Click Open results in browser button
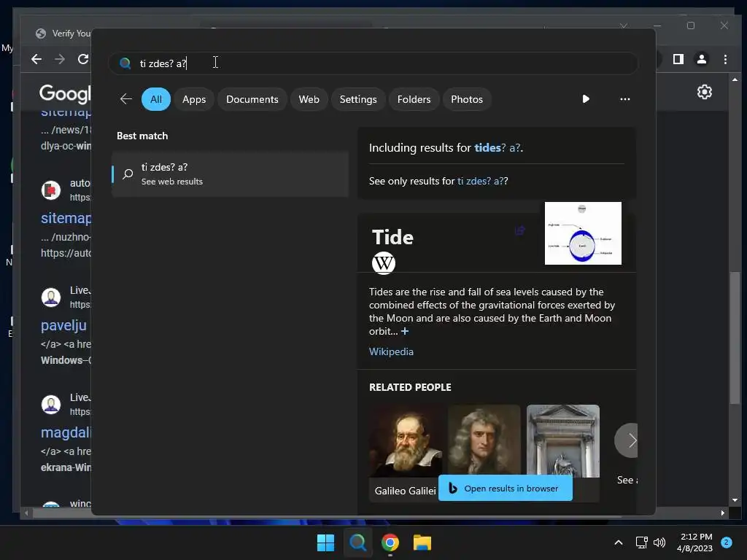747x560 pixels. tap(506, 488)
